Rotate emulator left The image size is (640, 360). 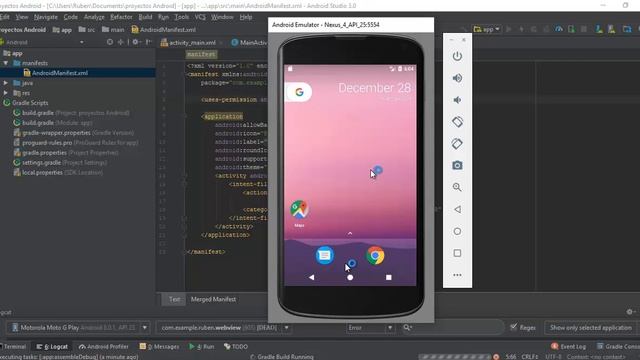[457, 122]
